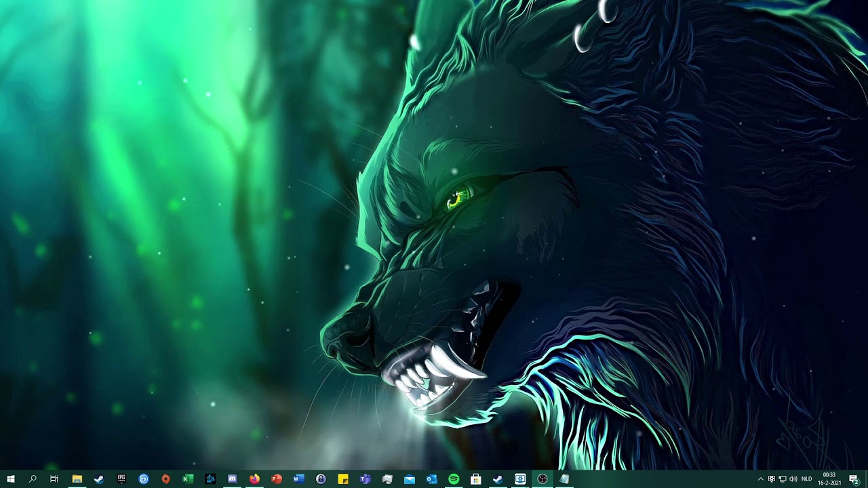Screen dimensions: 868x488
Task: Open network status in system tray
Action: click(x=783, y=479)
